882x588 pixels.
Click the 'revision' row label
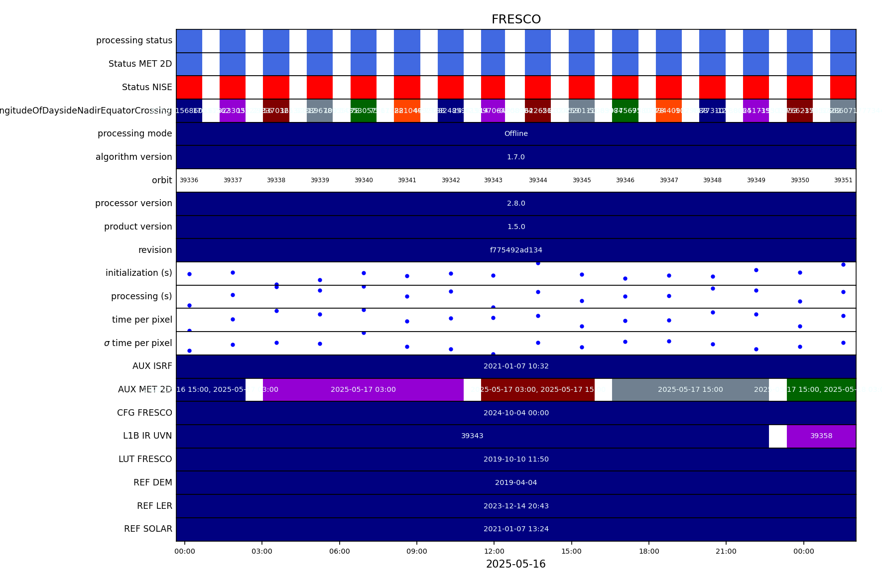pos(155,250)
